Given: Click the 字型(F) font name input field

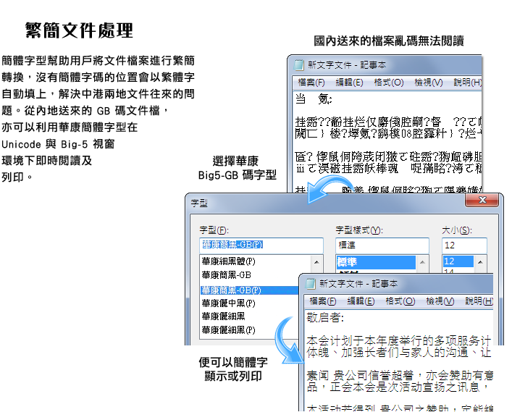Looking at the screenshot, I should coord(261,245).
